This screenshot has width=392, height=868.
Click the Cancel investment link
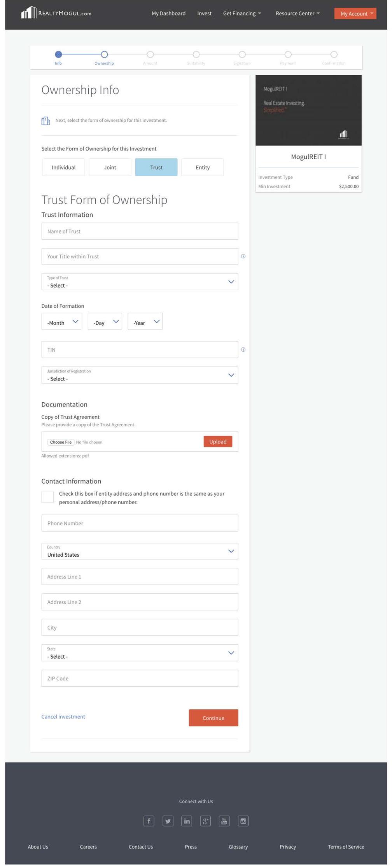tap(63, 717)
